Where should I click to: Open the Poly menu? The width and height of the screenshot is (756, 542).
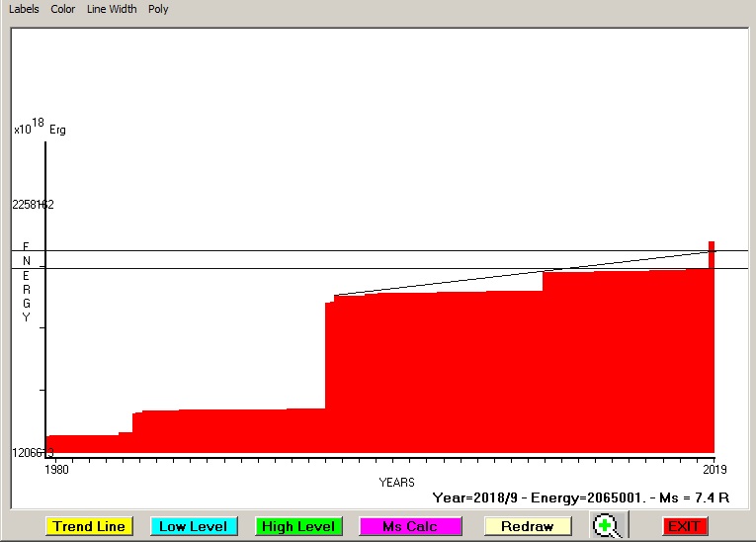158,9
